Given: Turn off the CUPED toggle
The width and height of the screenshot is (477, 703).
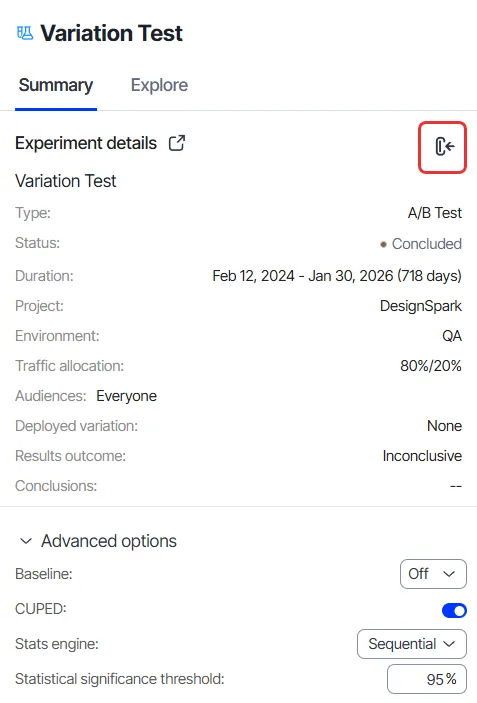Looking at the screenshot, I should click(454, 610).
